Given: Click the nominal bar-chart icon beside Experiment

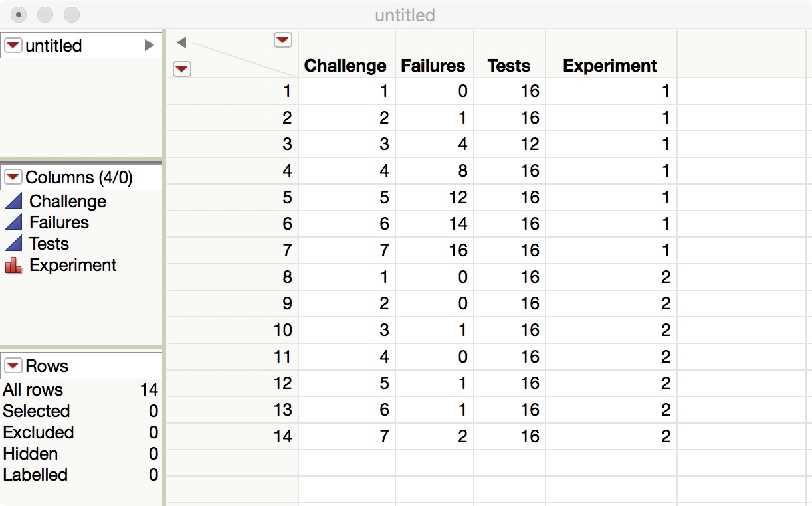Looking at the screenshot, I should (13, 266).
